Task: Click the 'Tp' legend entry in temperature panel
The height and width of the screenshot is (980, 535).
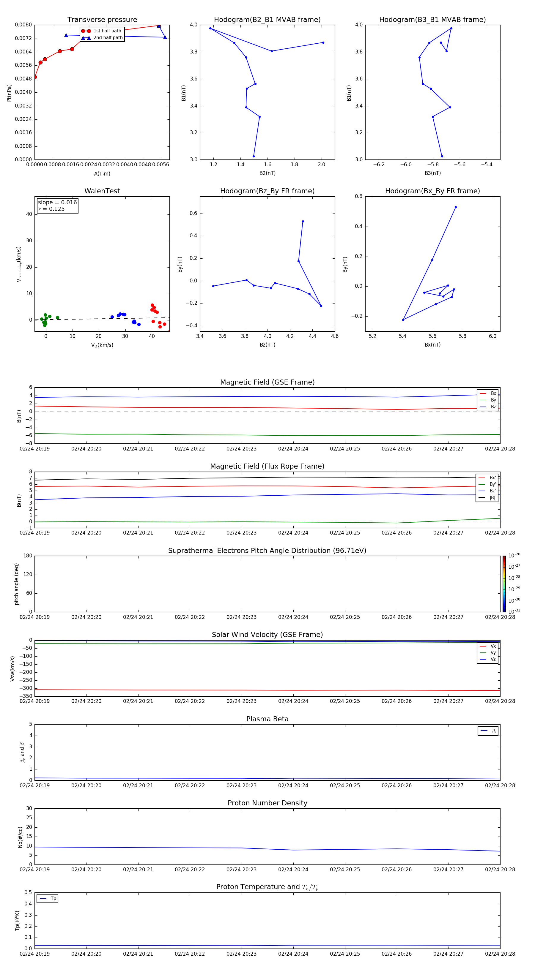Action: tap(48, 899)
